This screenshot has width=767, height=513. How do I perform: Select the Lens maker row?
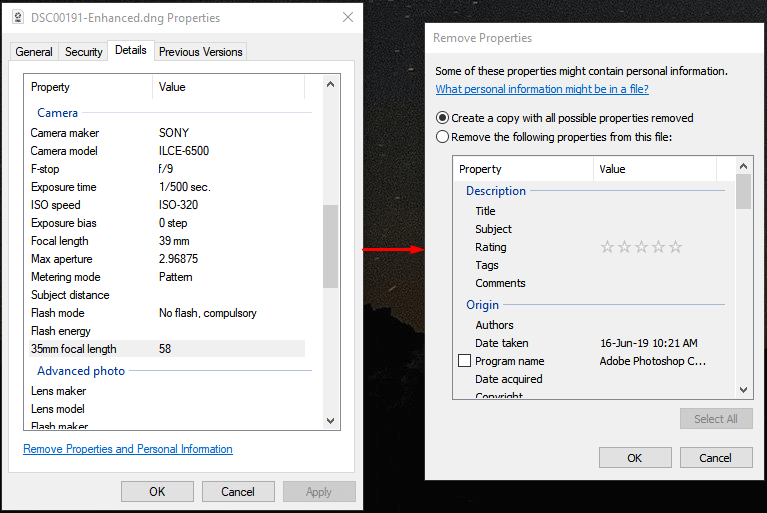pos(167,391)
